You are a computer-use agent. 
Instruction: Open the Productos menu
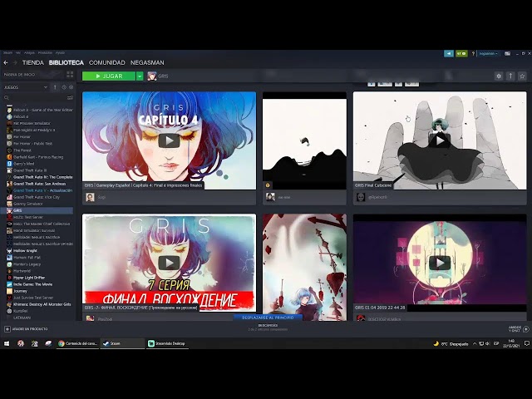[45, 52]
